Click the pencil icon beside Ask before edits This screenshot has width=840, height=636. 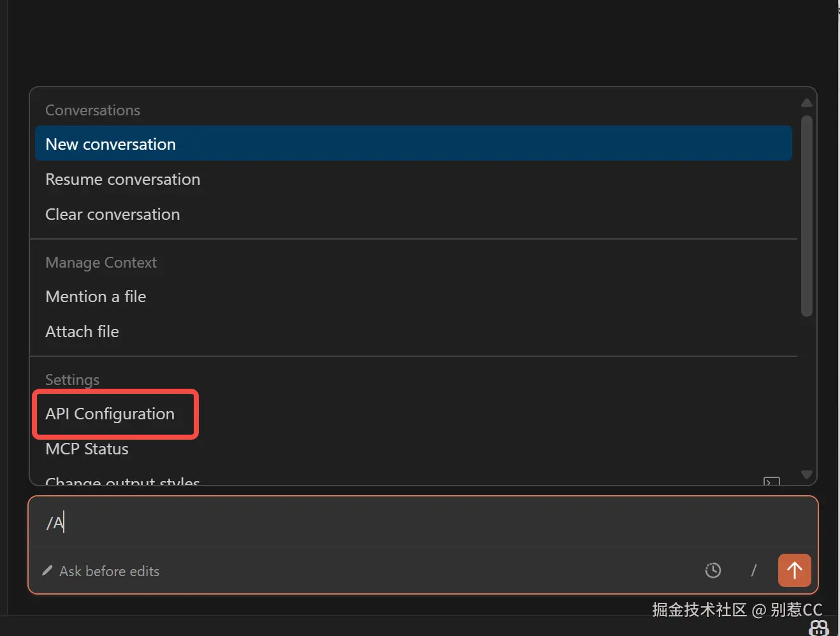pyautogui.click(x=47, y=571)
